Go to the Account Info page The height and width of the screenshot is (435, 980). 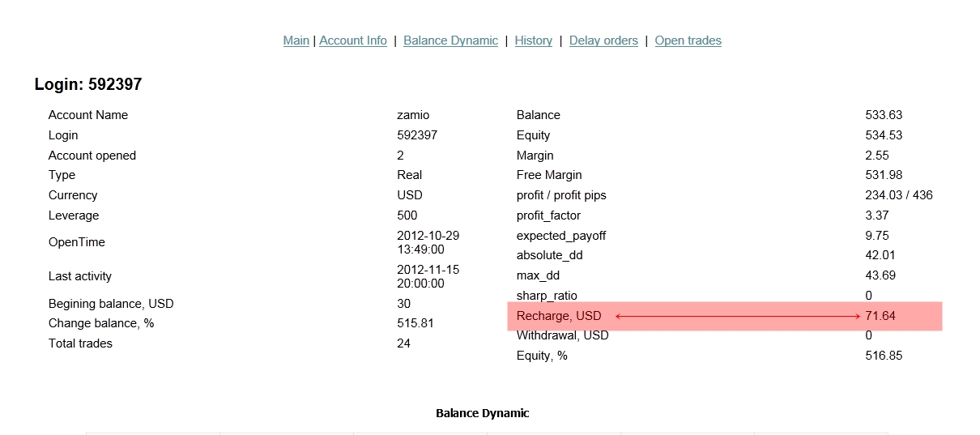[x=353, y=41]
